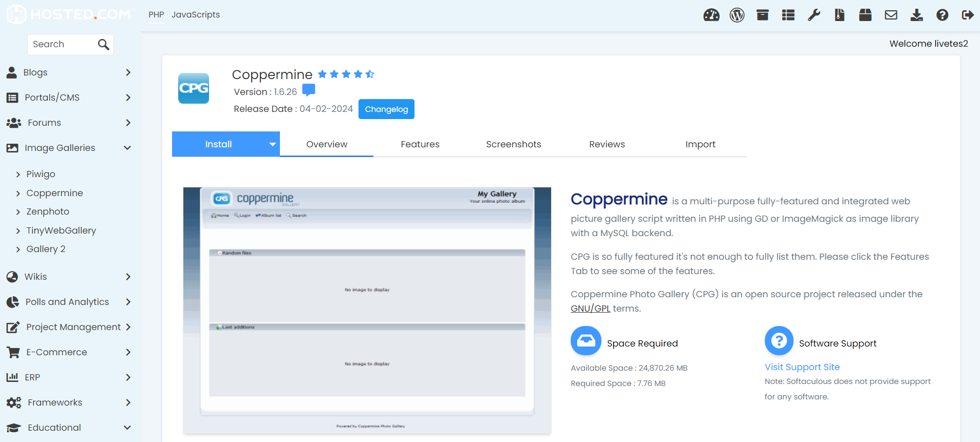The image size is (980, 442).
Task: Select the PHP scripts menu
Action: tap(156, 15)
